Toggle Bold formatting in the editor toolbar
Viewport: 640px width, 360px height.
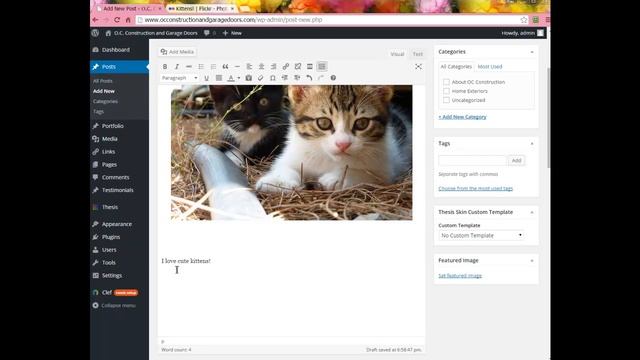pos(165,67)
